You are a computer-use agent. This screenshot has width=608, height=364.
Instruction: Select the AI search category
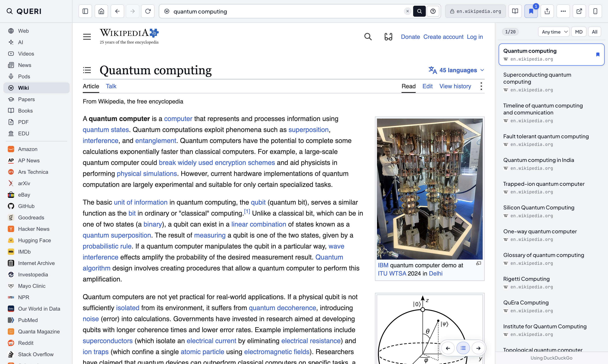tap(37, 42)
